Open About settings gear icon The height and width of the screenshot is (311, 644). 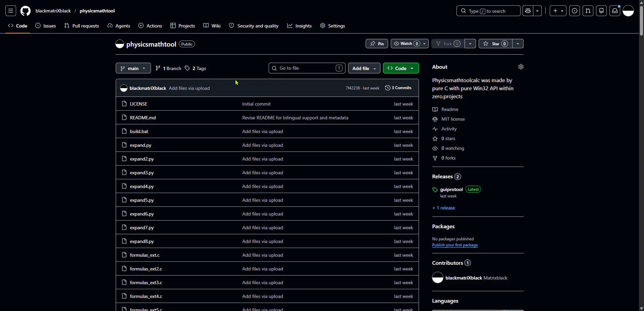(521, 67)
